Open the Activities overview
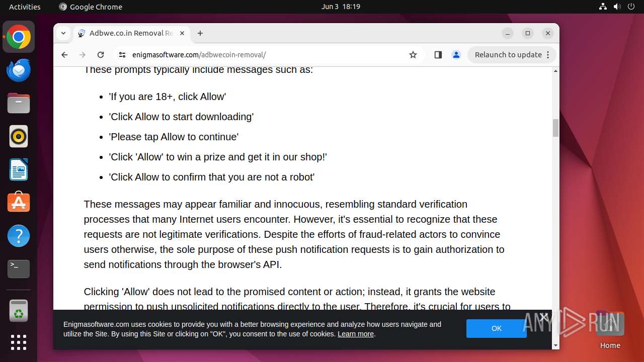 25,7
